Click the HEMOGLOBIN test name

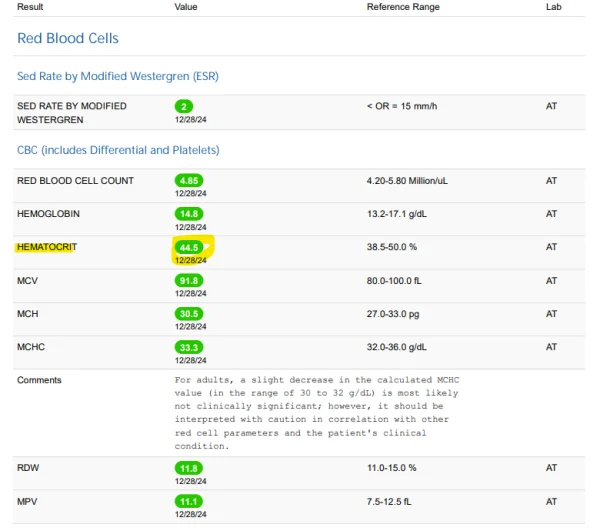click(48, 214)
